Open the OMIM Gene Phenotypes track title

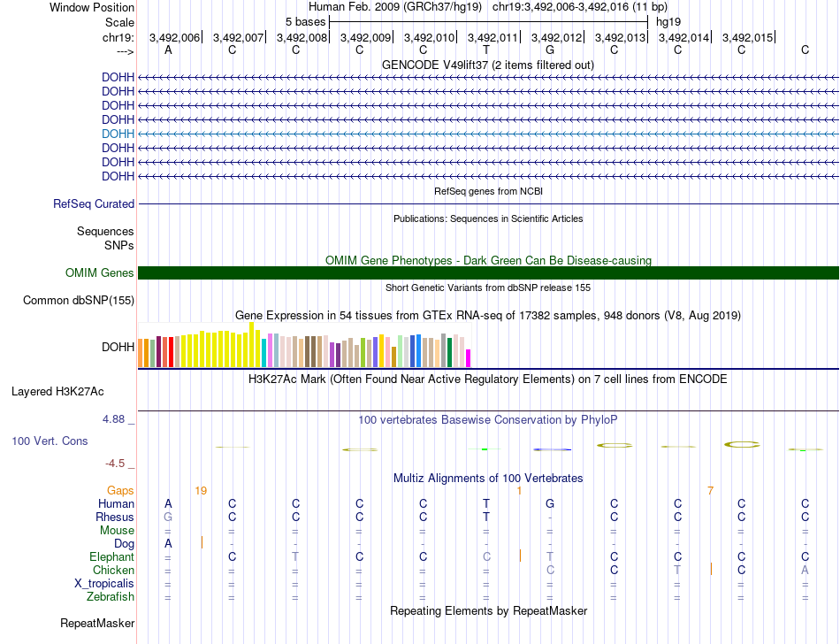point(488,260)
